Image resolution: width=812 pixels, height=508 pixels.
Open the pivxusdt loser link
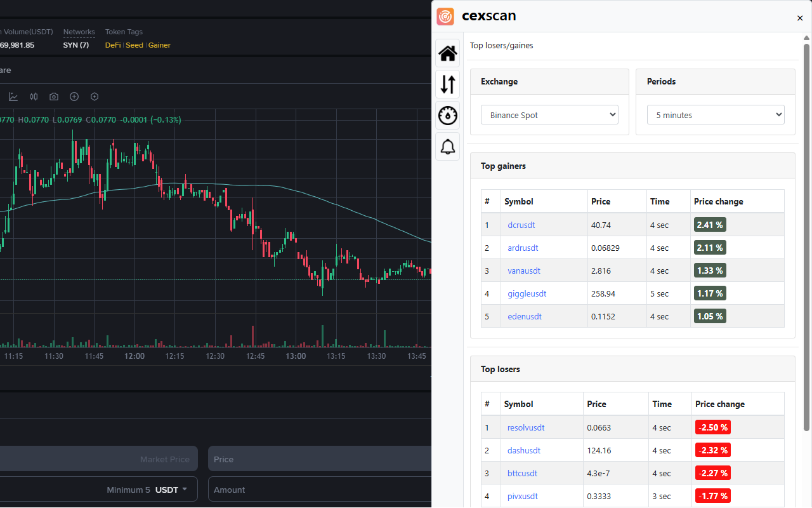(522, 496)
